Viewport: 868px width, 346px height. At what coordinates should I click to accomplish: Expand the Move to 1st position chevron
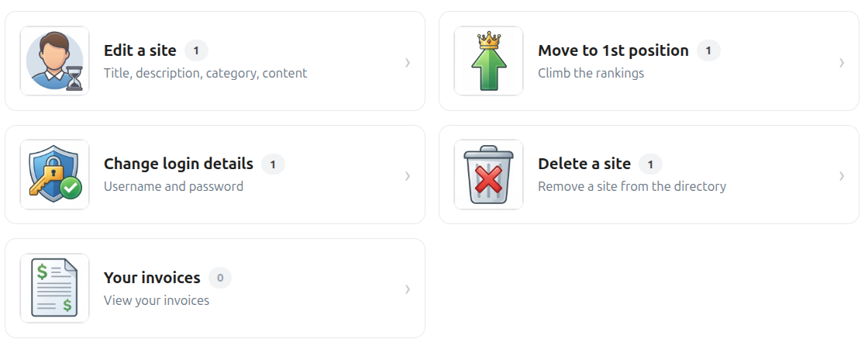pyautogui.click(x=842, y=63)
